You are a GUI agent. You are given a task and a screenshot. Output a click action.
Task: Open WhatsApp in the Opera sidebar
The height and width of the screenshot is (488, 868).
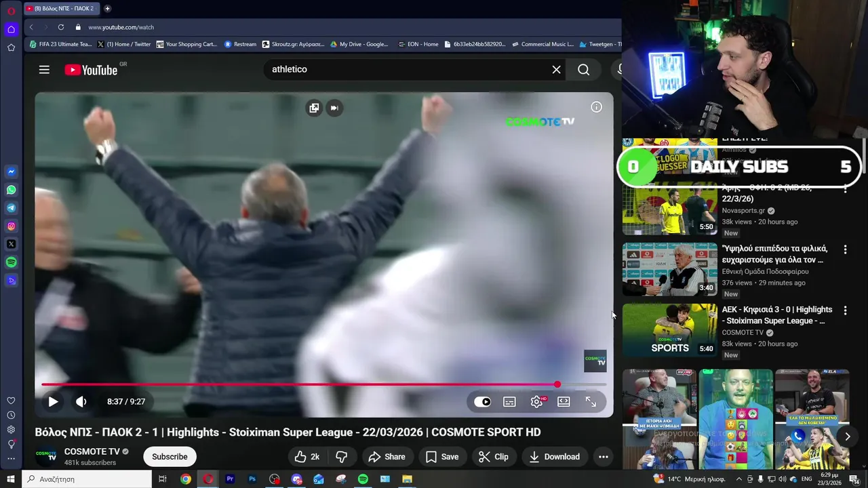point(12,190)
